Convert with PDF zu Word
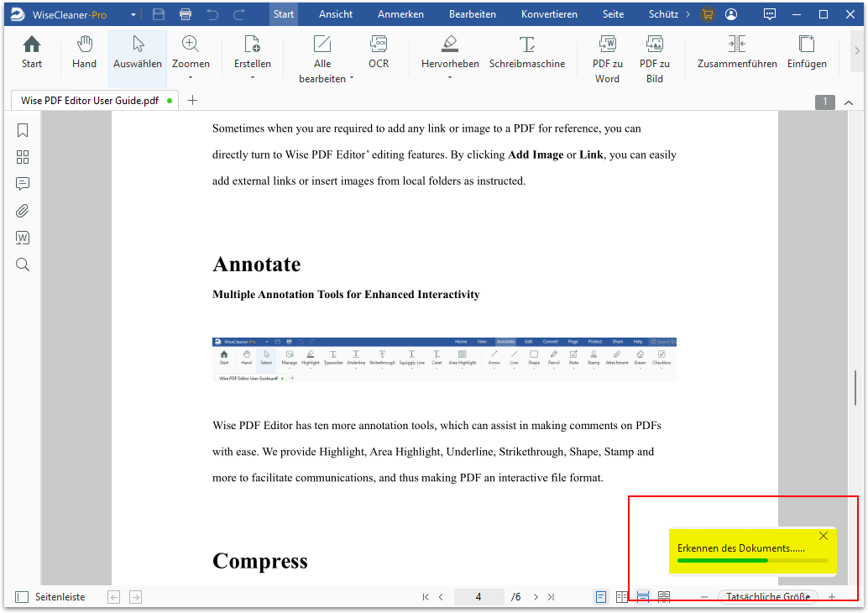Screen dimensions: 868x613 (607, 60)
